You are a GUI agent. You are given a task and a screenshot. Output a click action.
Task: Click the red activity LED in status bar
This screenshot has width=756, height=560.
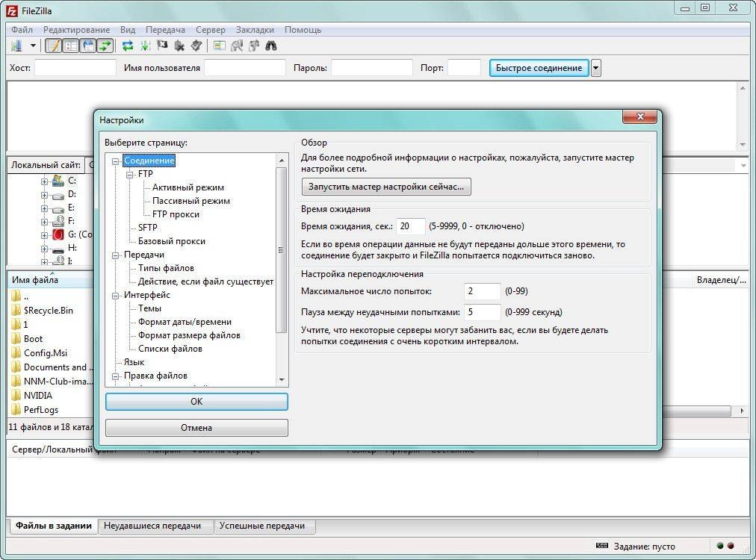[x=731, y=546]
